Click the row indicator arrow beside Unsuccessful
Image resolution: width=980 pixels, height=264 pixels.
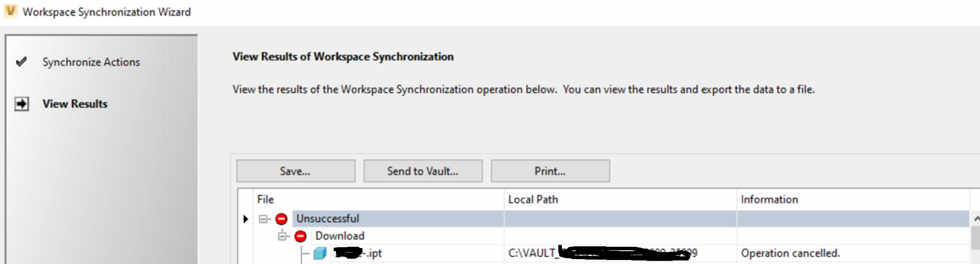(x=246, y=219)
